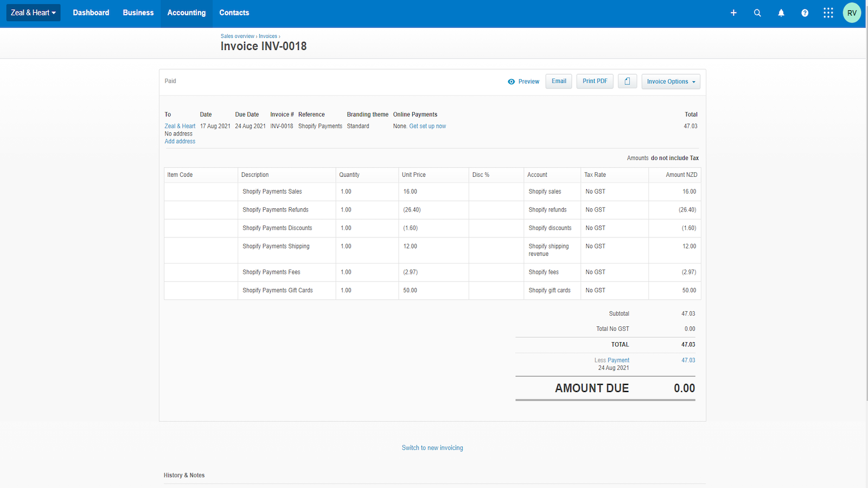Click the Email button
The width and height of the screenshot is (868, 488).
[x=559, y=81]
